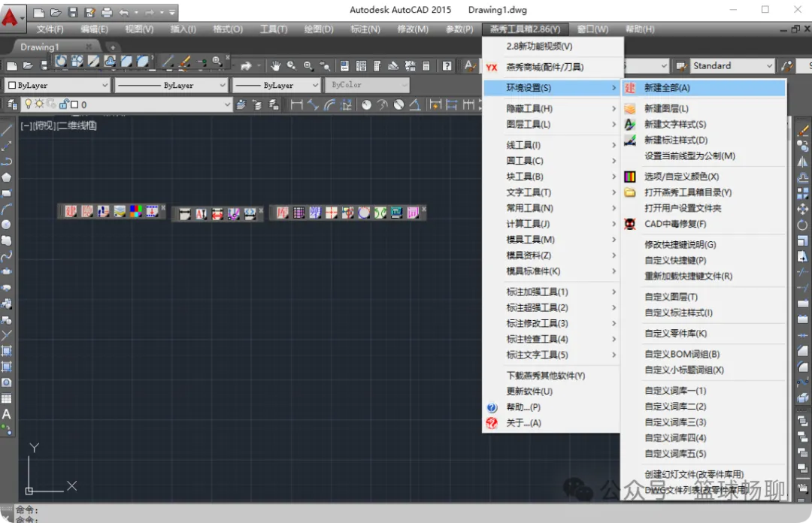
Task: Select the Table tool in the left toolbar
Action: pyautogui.click(x=6, y=398)
